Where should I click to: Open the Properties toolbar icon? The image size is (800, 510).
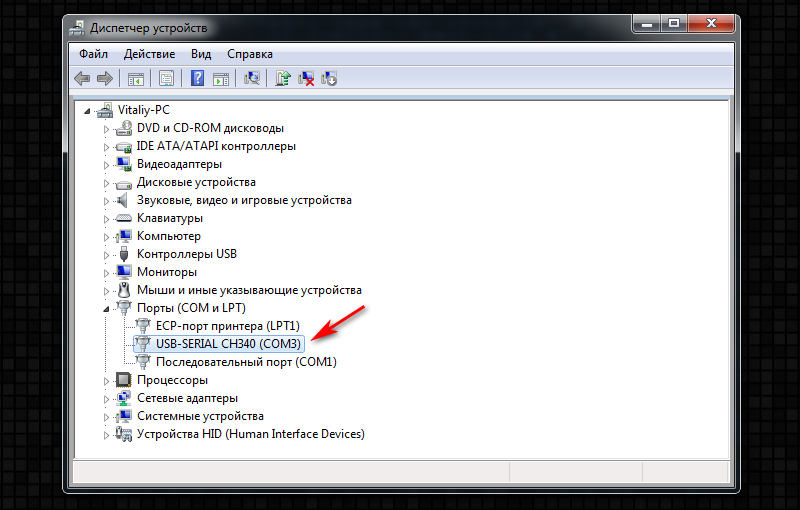[x=166, y=79]
